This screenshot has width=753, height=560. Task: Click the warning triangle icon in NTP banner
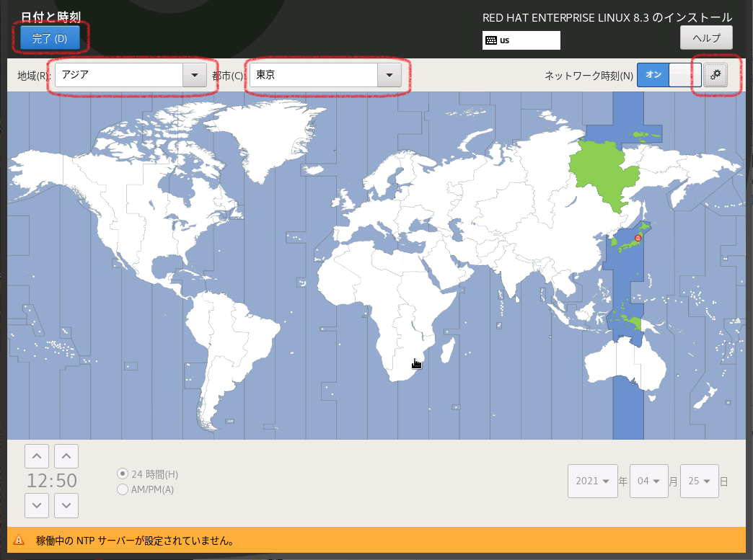(x=19, y=541)
